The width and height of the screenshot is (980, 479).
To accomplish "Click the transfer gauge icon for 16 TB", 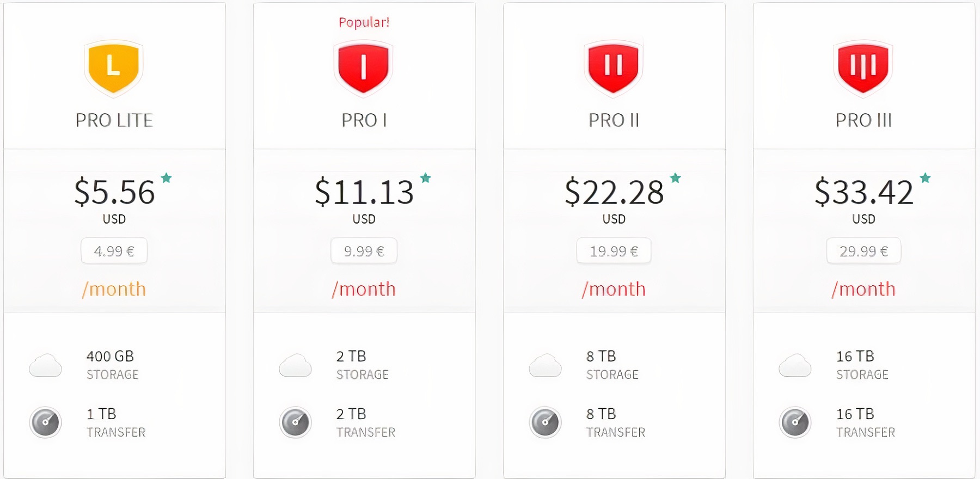I will coord(795,422).
